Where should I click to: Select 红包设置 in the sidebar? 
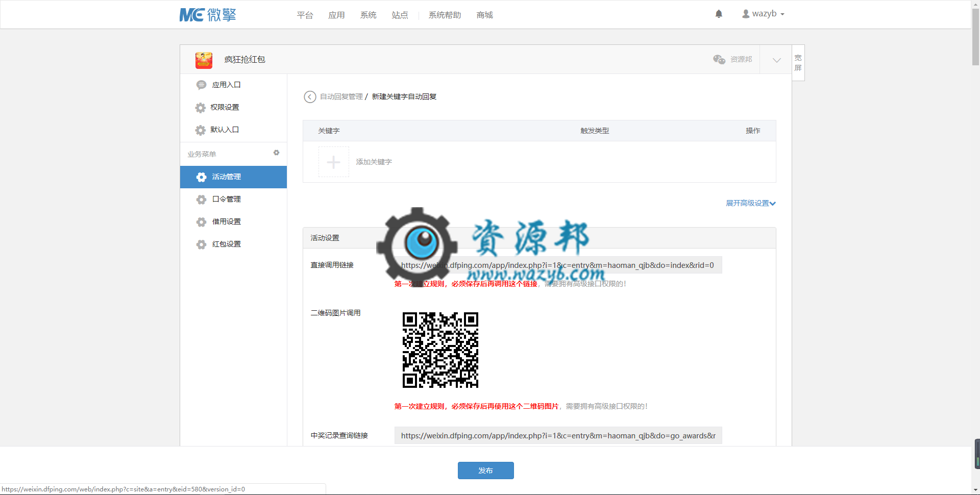233,244
